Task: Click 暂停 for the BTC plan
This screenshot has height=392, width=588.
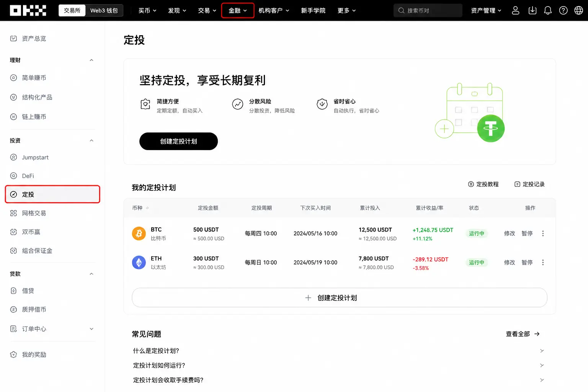Action: pyautogui.click(x=527, y=234)
